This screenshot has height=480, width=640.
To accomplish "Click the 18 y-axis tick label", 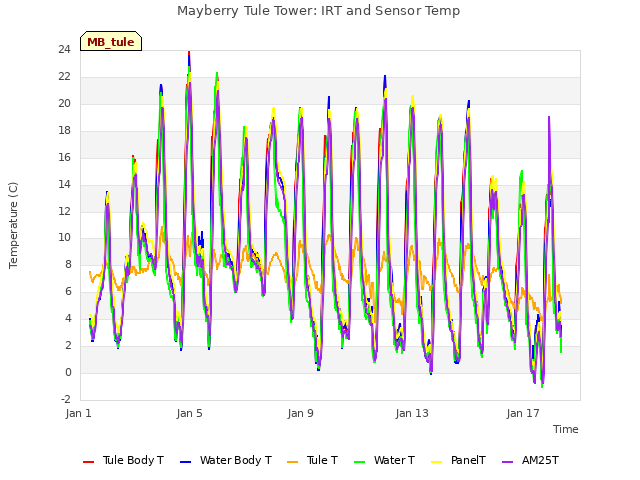I will tap(64, 131).
